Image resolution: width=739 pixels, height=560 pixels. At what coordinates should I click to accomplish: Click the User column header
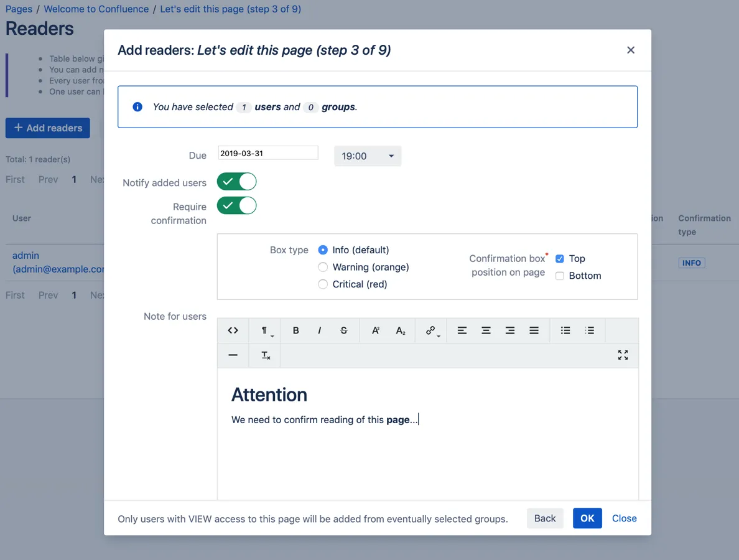click(x=22, y=218)
